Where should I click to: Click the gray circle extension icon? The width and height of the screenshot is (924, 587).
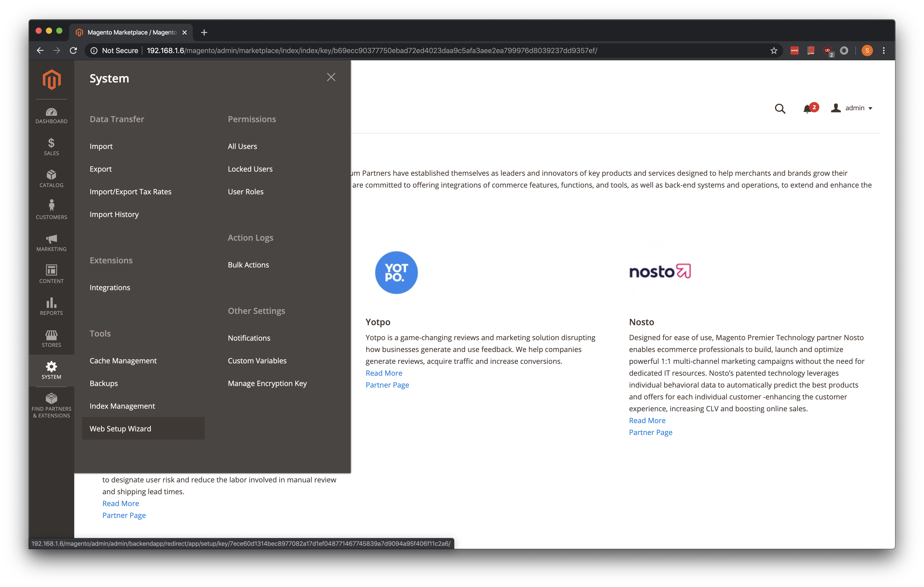tap(844, 51)
